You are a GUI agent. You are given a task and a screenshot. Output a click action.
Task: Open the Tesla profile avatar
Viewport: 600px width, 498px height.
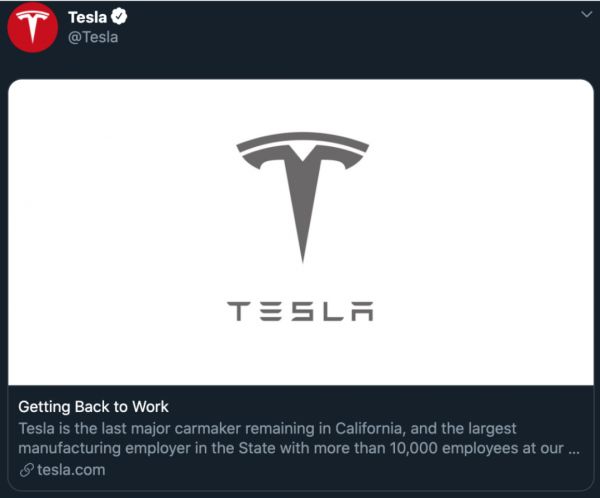pos(33,27)
